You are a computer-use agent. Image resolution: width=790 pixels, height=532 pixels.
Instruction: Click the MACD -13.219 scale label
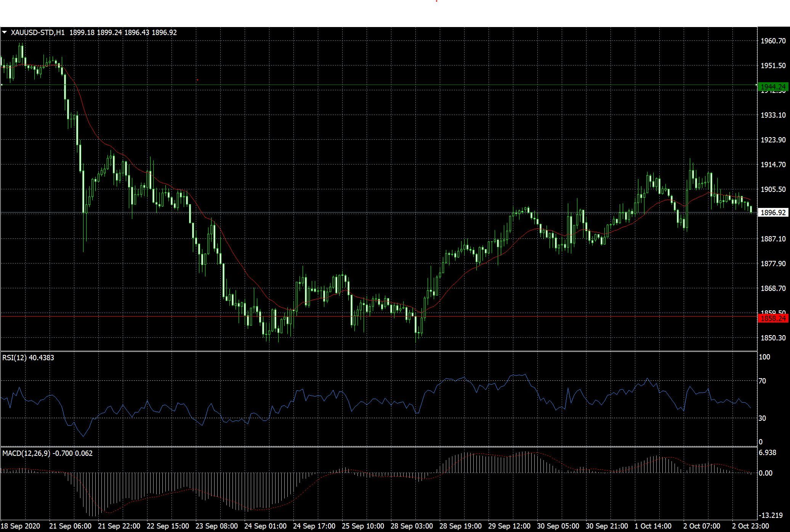point(771,515)
